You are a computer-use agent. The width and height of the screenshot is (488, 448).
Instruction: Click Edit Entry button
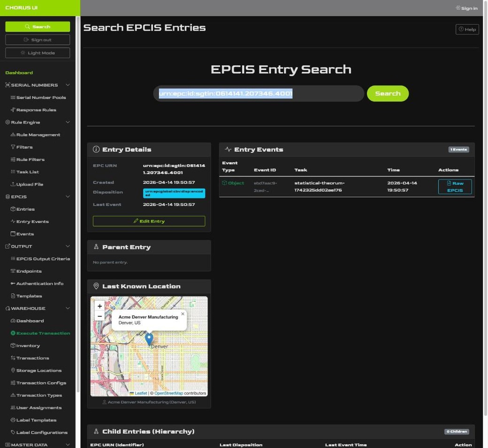click(149, 221)
